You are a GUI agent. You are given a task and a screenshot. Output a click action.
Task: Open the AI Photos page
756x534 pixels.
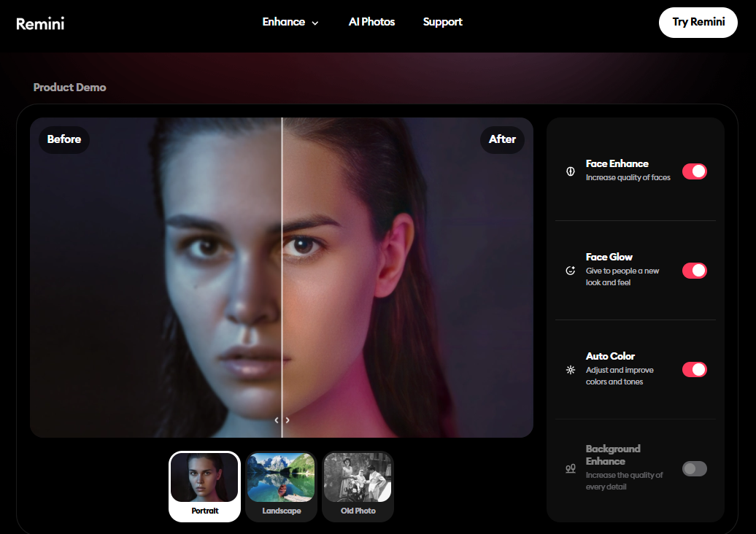point(371,22)
